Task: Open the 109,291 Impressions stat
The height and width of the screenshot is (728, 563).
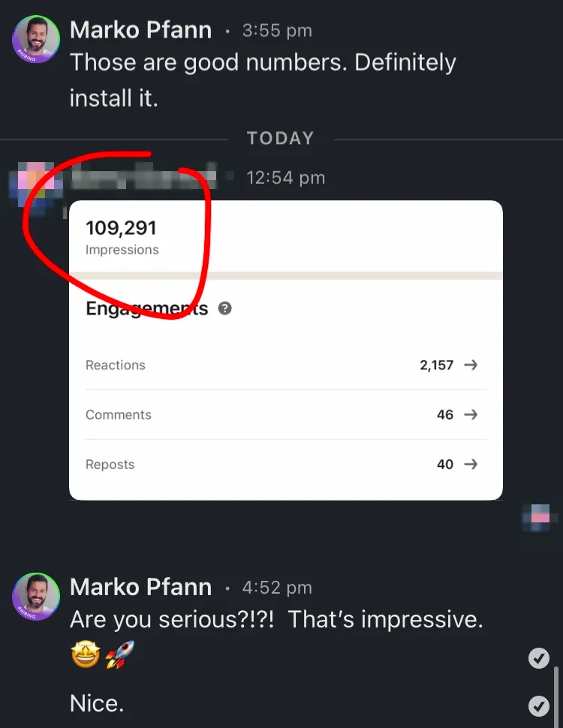Action: [x=122, y=236]
